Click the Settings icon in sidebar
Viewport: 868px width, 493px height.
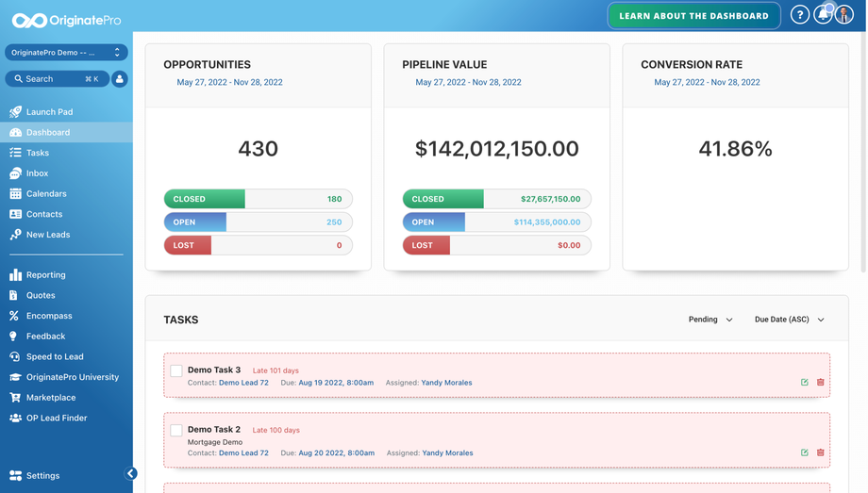(15, 476)
